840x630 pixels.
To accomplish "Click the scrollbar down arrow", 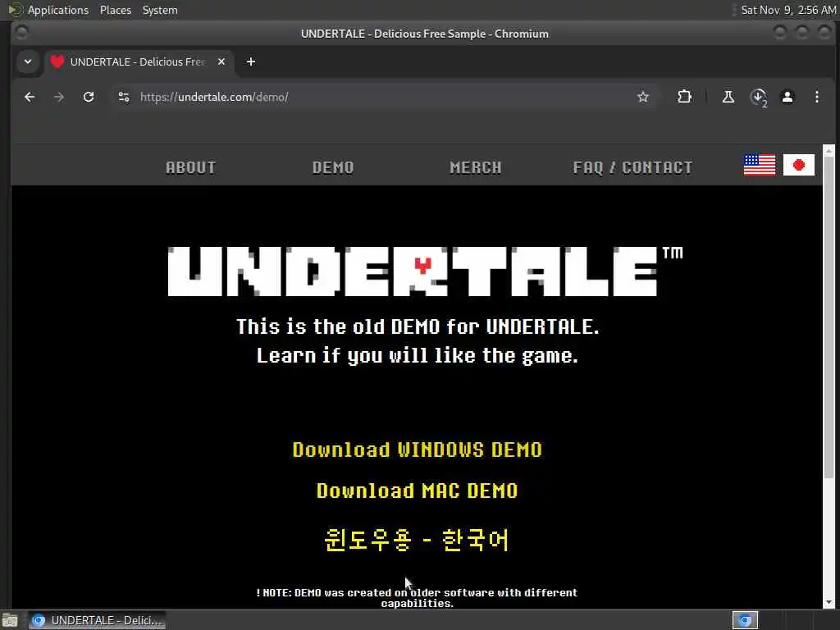I will (829, 602).
